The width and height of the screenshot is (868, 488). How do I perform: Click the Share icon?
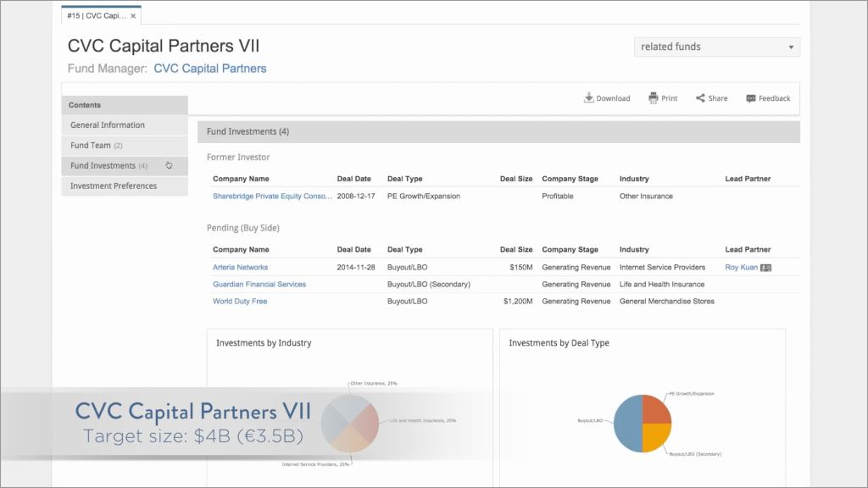(x=700, y=98)
